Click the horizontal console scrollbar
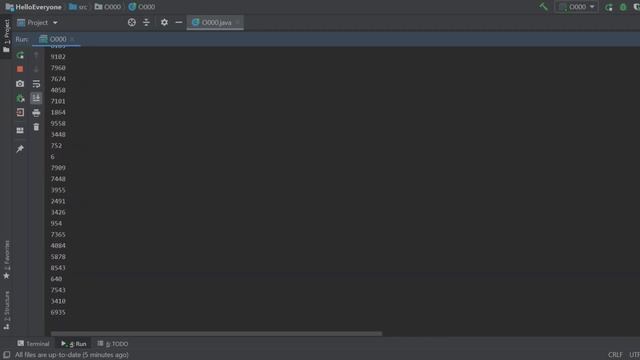The height and width of the screenshot is (360, 640). click(216, 333)
